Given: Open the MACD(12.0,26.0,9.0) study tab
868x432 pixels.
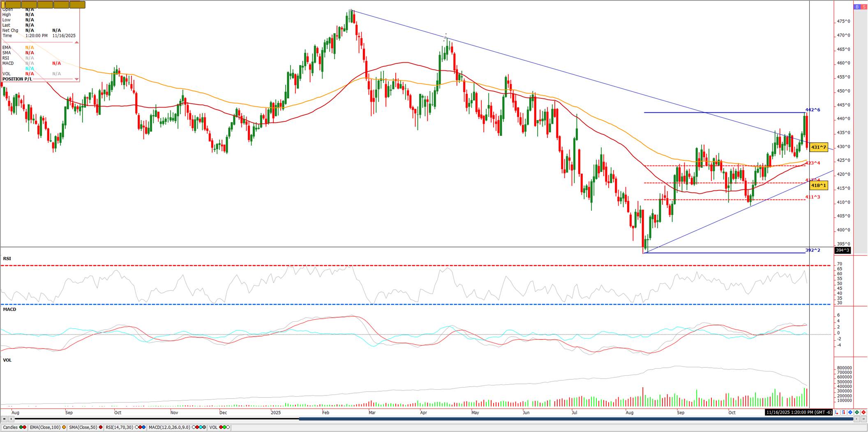Looking at the screenshot, I should (178, 427).
